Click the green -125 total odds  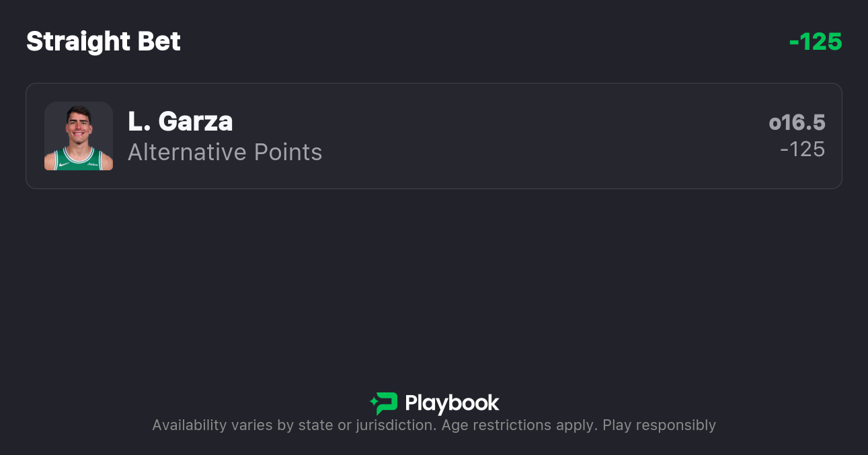tap(815, 42)
